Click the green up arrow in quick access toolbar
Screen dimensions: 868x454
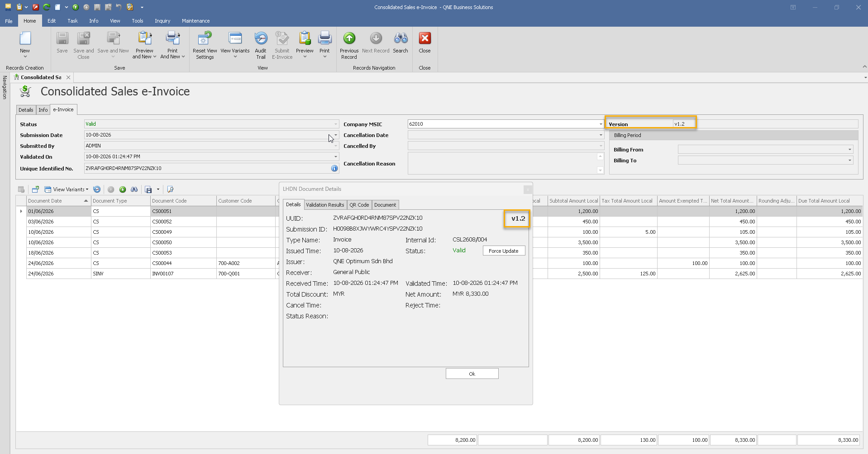click(76, 7)
